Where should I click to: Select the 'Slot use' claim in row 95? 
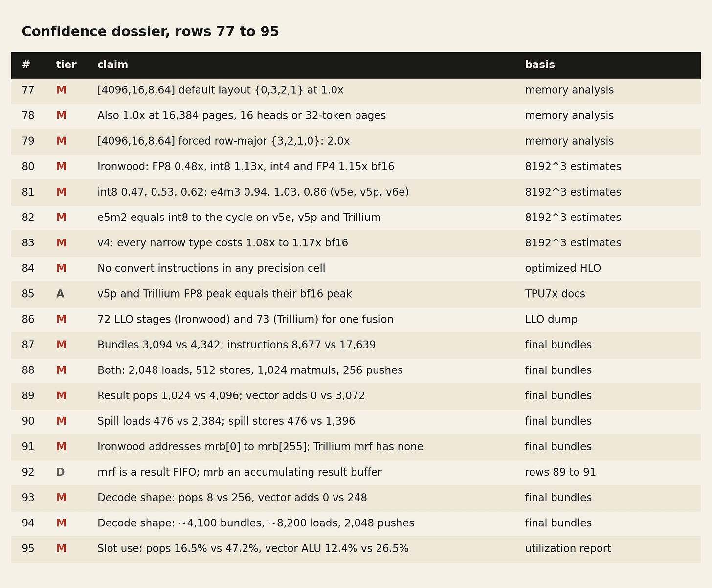click(253, 548)
